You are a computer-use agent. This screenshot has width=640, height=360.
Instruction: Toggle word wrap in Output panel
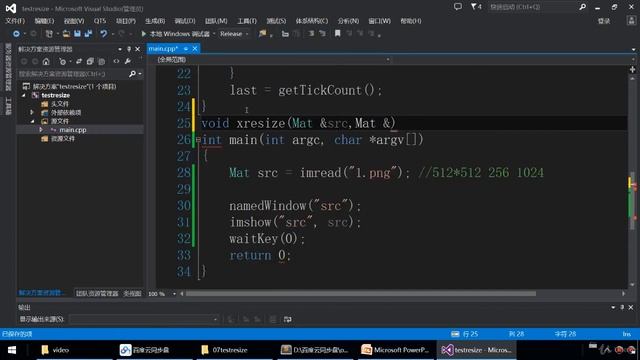[x=287, y=319]
